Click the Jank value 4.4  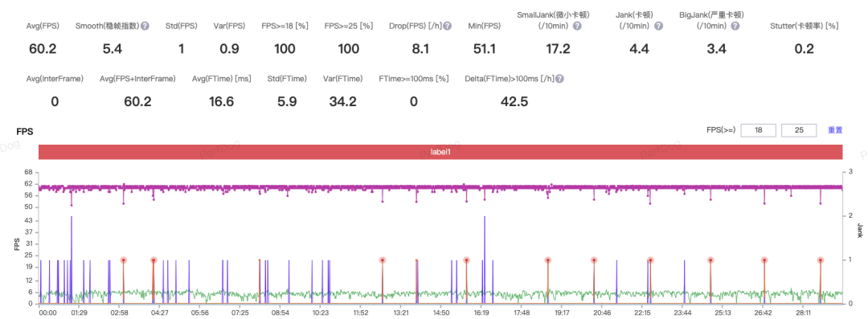640,49
